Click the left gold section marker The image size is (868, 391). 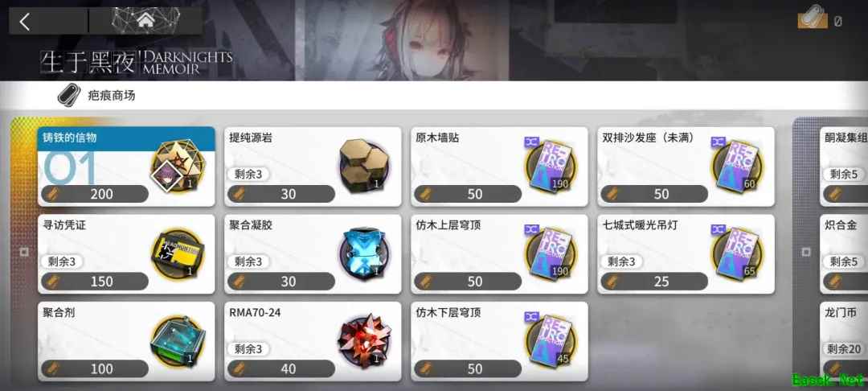(24, 252)
